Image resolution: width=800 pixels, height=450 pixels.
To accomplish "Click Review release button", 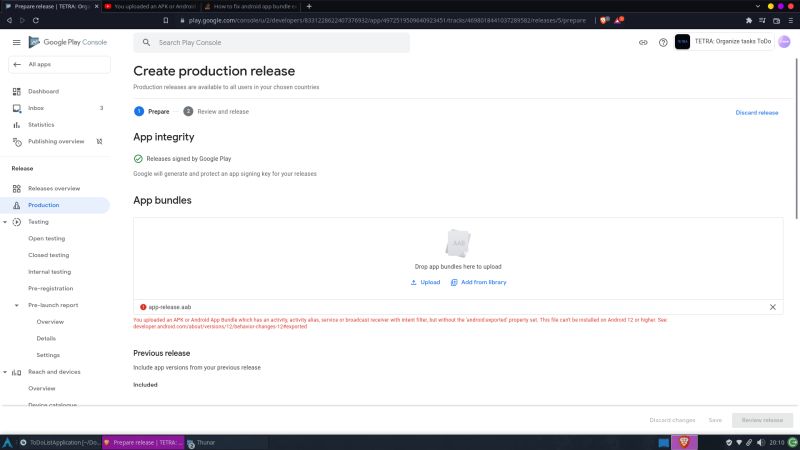I will [762, 420].
